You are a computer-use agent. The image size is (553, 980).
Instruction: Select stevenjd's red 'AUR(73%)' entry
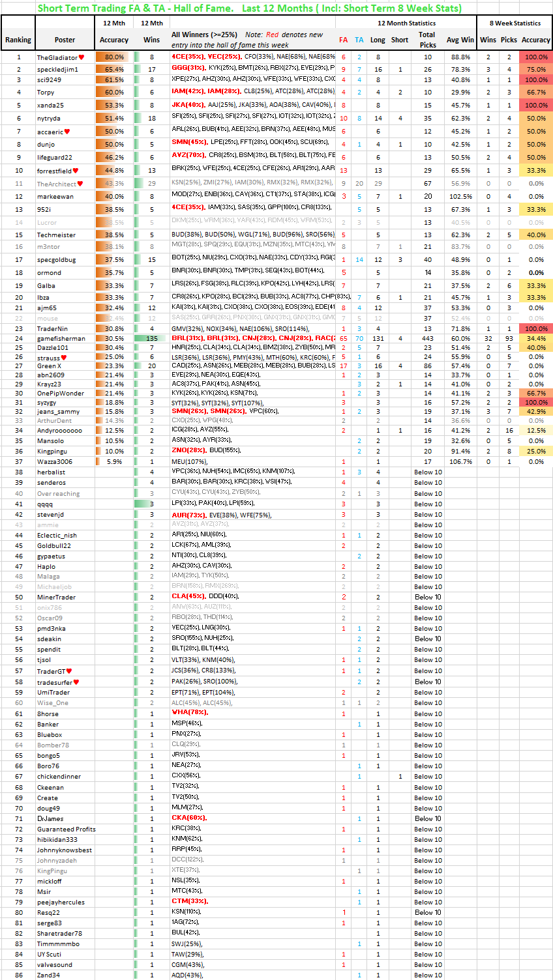189,515
